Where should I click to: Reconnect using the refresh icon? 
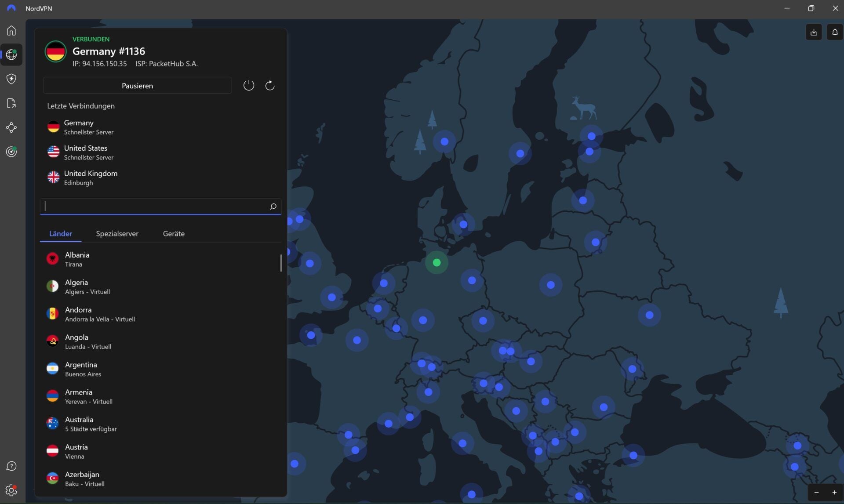click(269, 85)
